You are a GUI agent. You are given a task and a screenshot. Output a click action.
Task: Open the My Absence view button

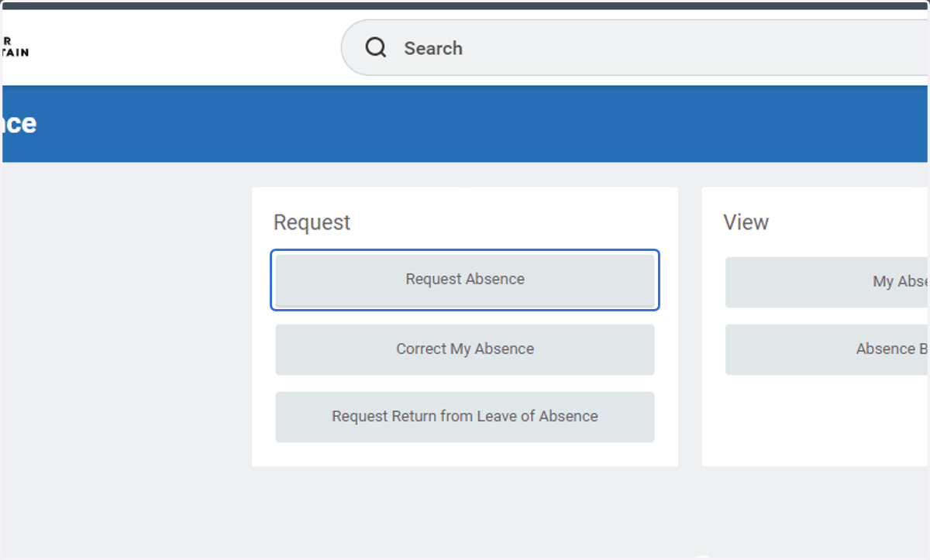(x=827, y=282)
